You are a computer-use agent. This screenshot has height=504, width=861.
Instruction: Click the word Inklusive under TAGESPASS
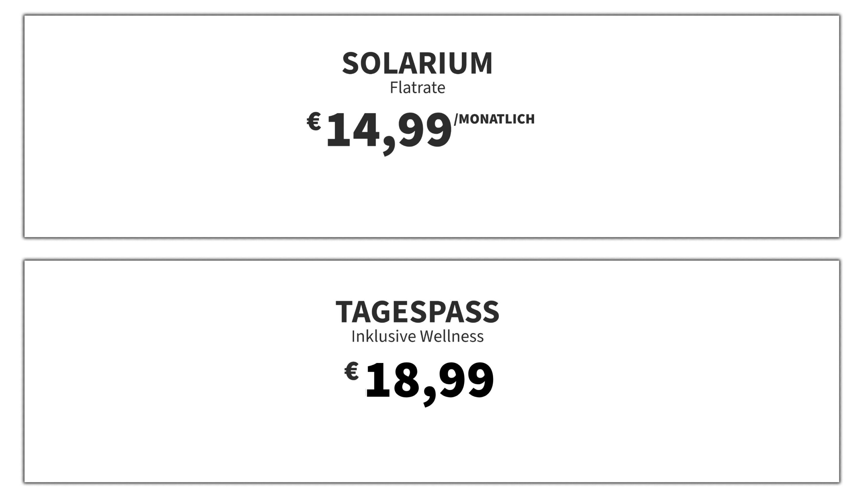pyautogui.click(x=383, y=336)
